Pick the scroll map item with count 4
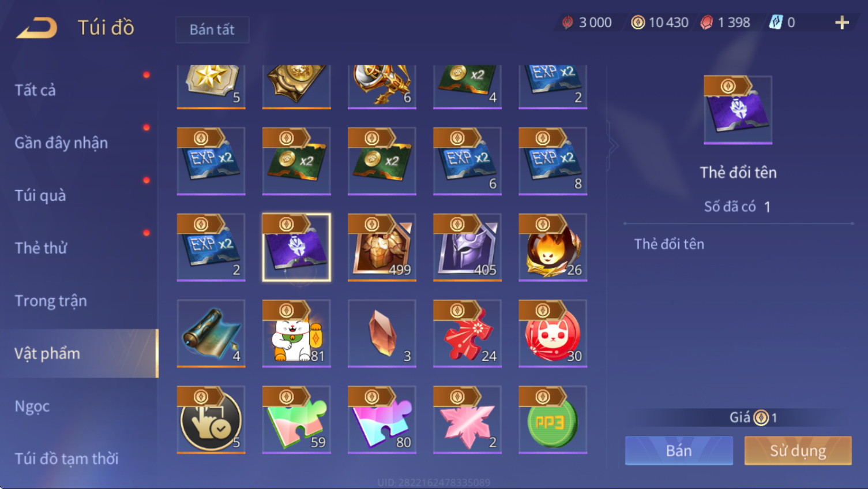868x489 pixels. [211, 333]
